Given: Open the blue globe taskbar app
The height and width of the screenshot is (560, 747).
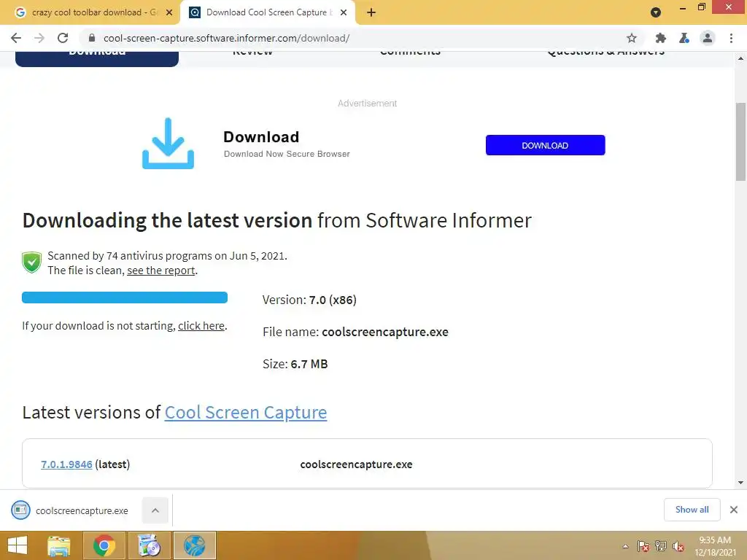Looking at the screenshot, I should 194,545.
